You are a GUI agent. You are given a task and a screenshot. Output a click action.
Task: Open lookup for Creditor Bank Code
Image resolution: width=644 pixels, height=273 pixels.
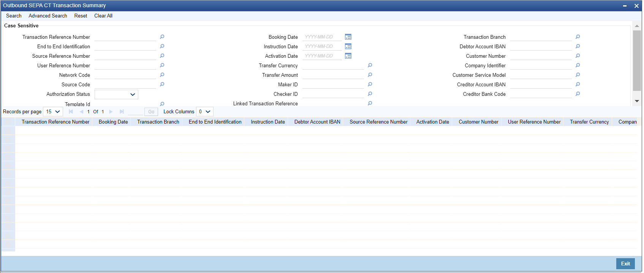click(578, 94)
